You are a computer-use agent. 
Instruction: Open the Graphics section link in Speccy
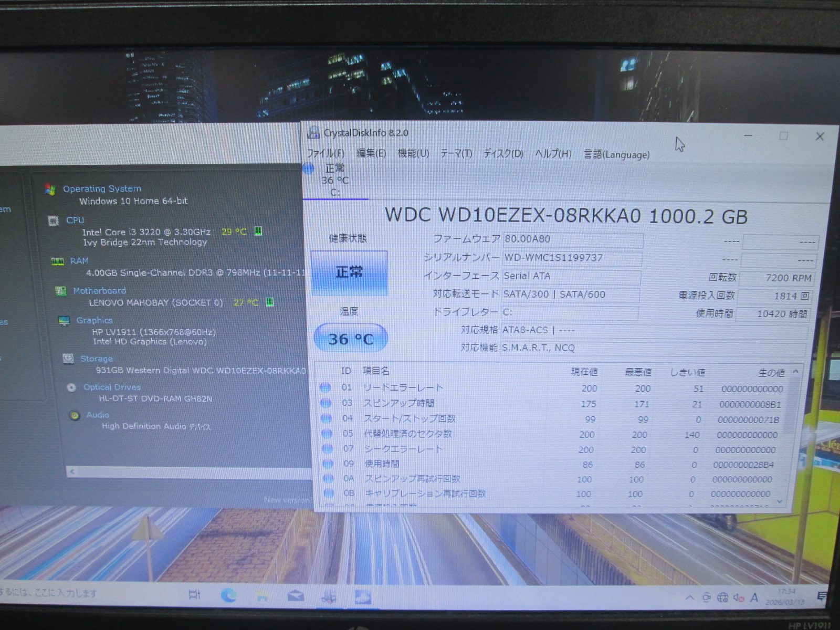coord(94,320)
